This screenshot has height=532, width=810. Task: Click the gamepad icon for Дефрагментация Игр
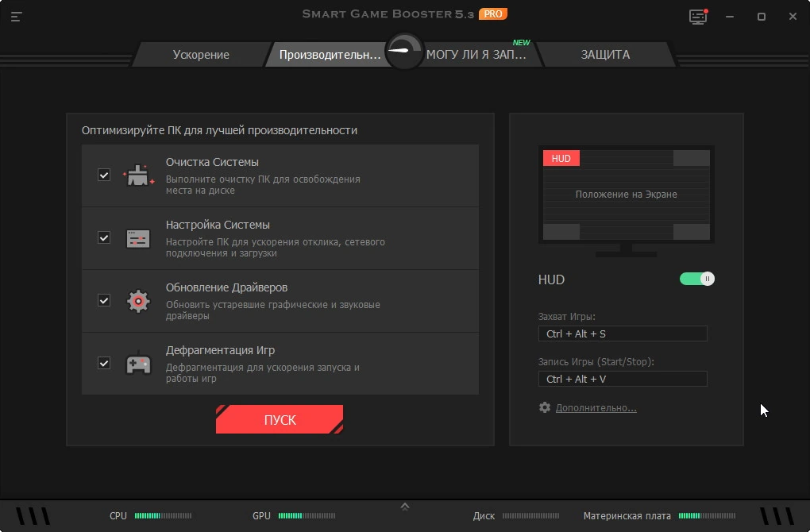(138, 364)
